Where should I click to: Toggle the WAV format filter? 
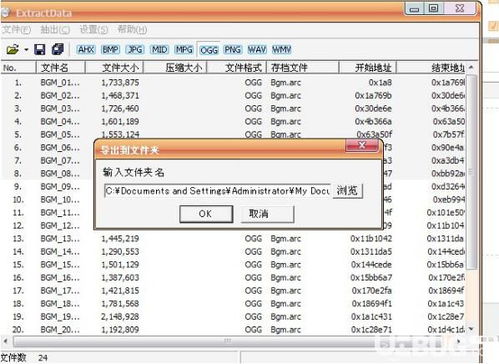(x=257, y=50)
